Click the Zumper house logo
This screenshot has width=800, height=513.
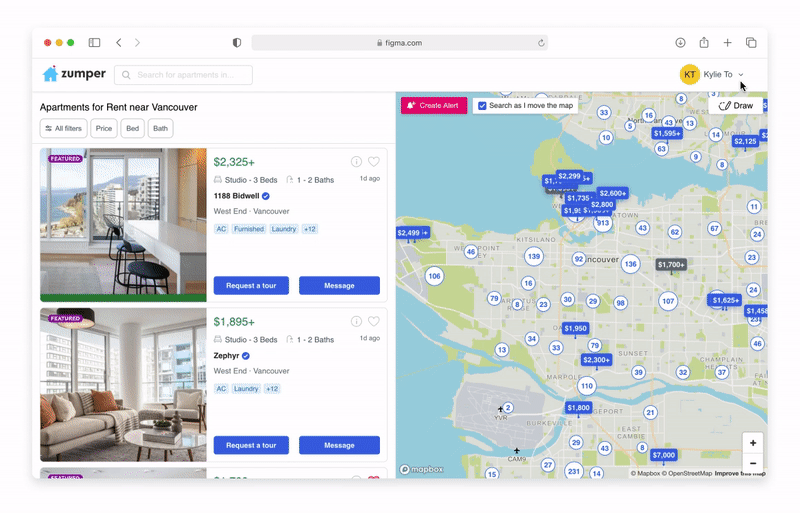(x=50, y=74)
